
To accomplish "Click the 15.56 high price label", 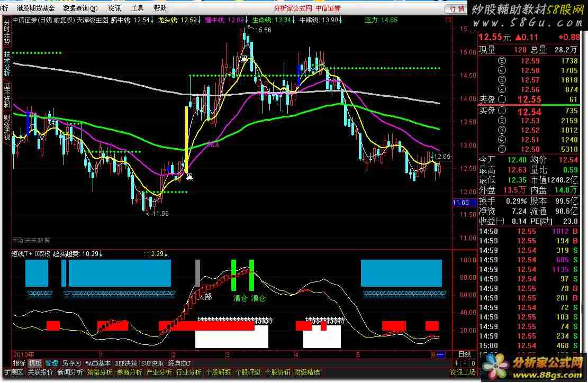I will coord(263,30).
